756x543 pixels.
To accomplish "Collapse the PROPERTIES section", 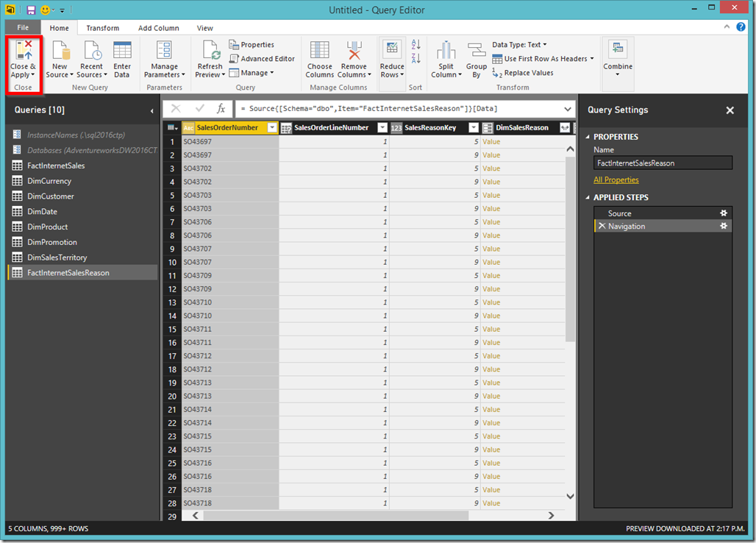I will tap(588, 137).
